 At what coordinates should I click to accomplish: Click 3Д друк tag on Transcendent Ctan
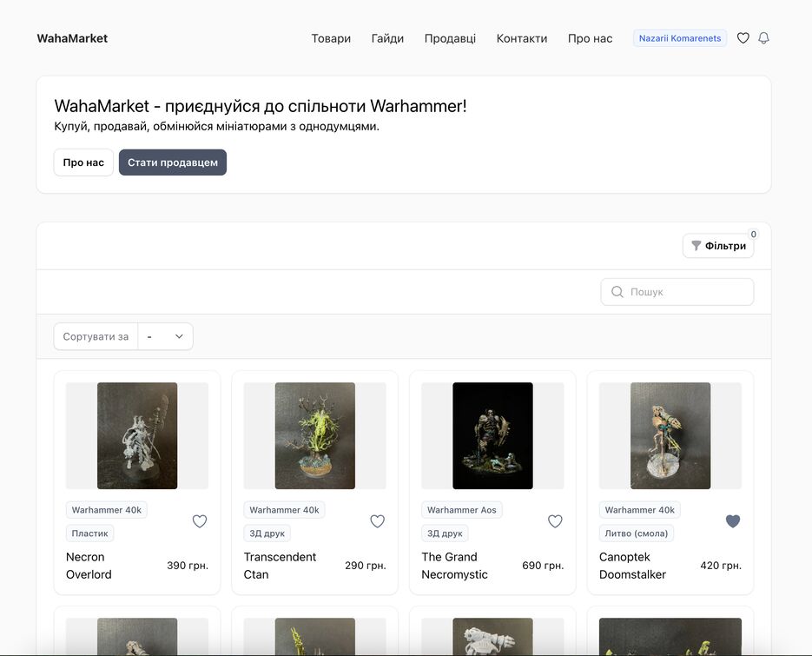point(267,533)
